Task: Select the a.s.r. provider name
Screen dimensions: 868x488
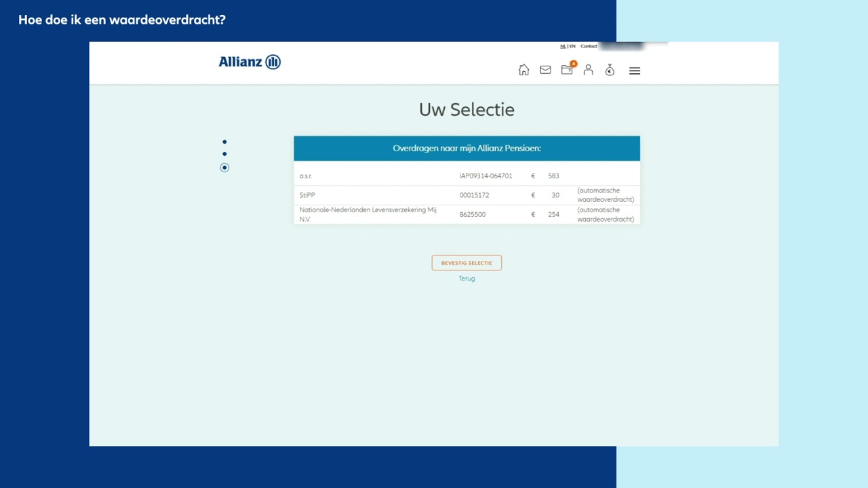Action: 306,176
